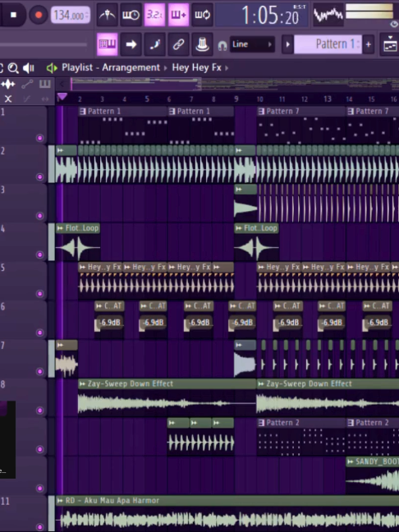
Task: Mute track 1 using its purple dot
Action: [40, 138]
